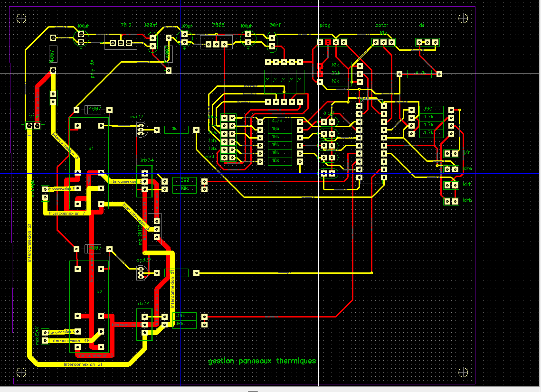Click the 'fcb.' header label
Image resolution: width=541 pixels, height=392 pixels.
pyautogui.click(x=212, y=149)
